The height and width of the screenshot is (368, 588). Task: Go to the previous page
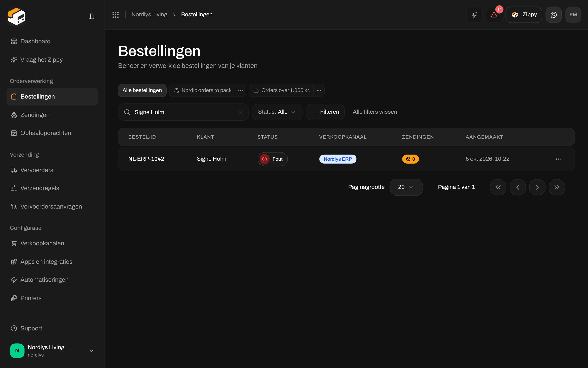click(518, 187)
